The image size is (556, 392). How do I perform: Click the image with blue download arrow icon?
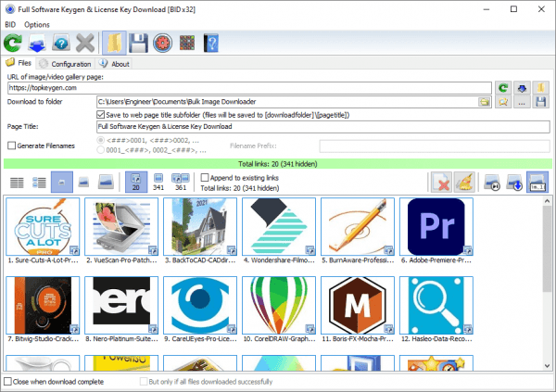pos(514,183)
